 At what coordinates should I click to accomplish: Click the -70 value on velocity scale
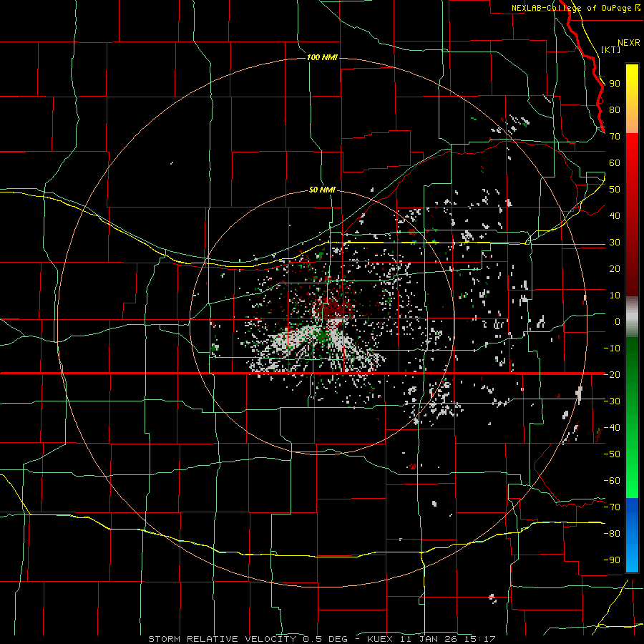point(612,507)
